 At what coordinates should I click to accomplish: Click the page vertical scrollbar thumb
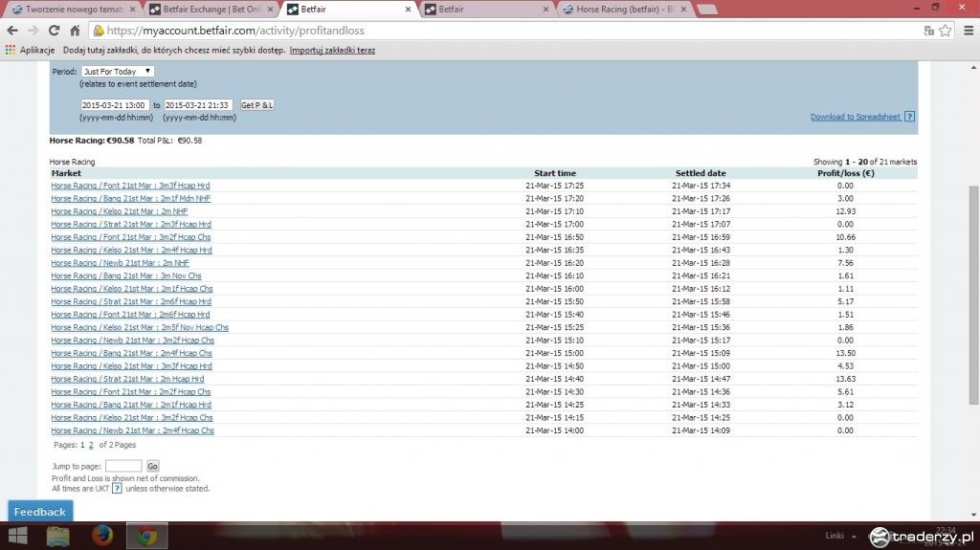(x=973, y=294)
